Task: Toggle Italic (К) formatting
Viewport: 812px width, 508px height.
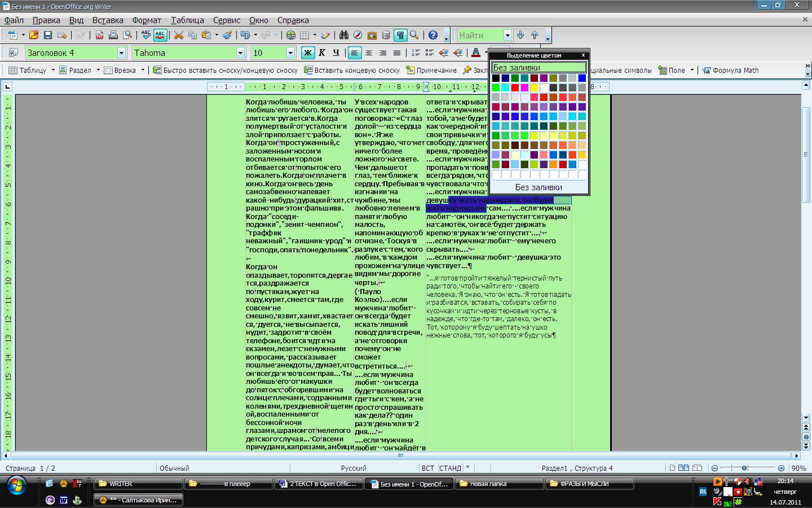Action: [322, 52]
